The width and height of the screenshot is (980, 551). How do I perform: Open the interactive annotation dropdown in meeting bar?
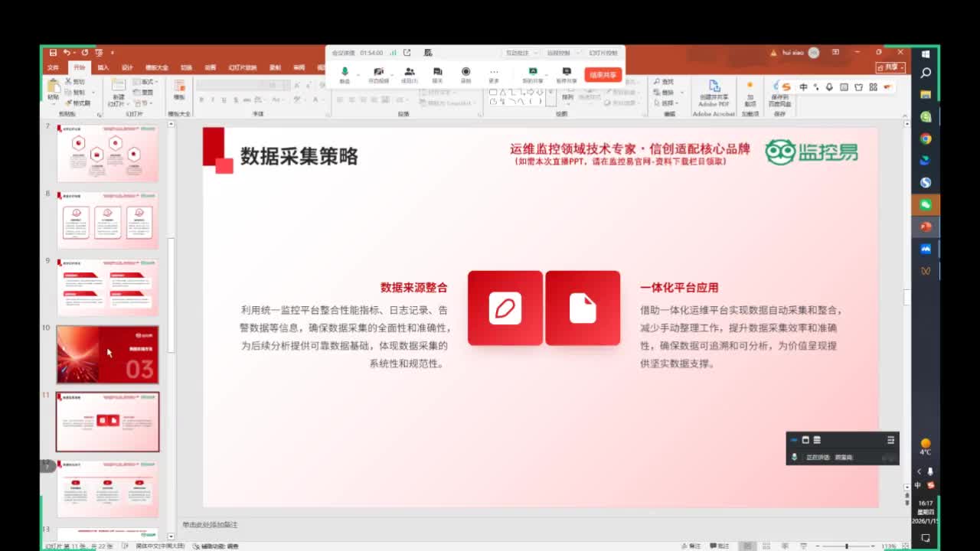coord(521,53)
